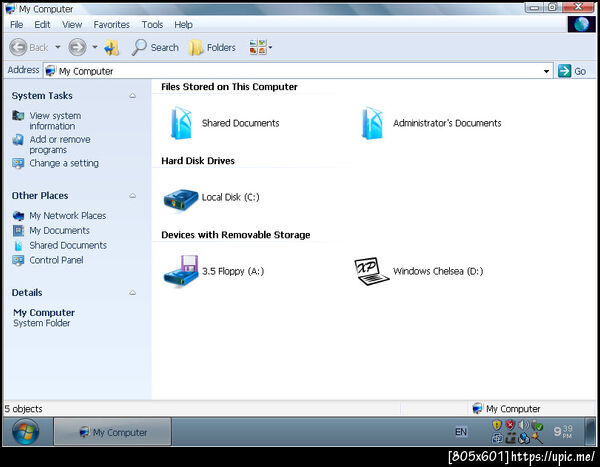Open Shared Documents in Other Places

click(x=68, y=245)
